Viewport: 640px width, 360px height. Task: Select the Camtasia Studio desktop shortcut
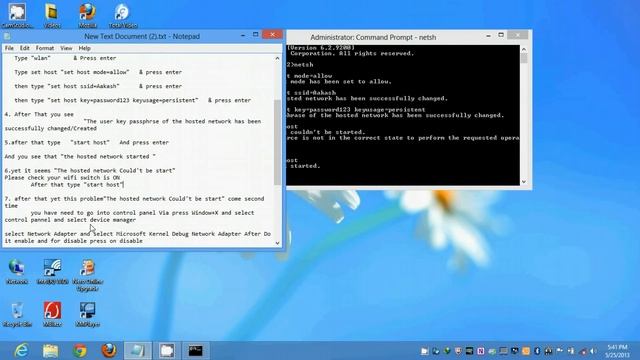(x=17, y=16)
